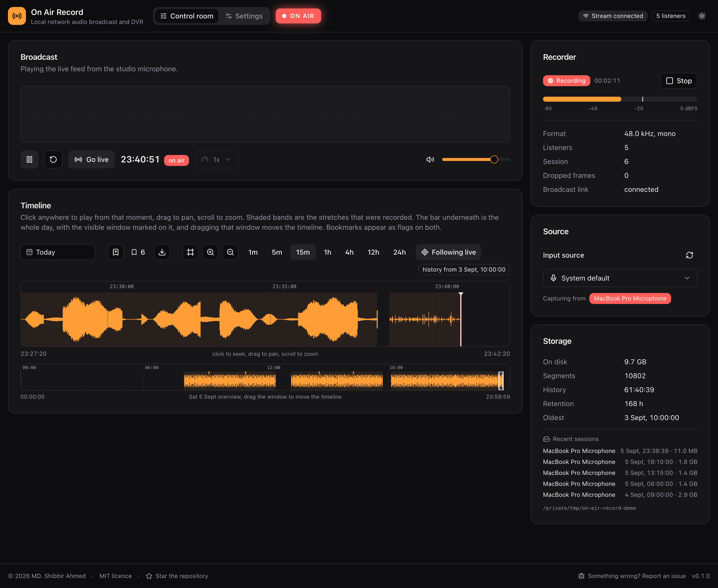Image resolution: width=718 pixels, height=588 pixels.
Task: Export audio with the download icon
Action: point(162,252)
